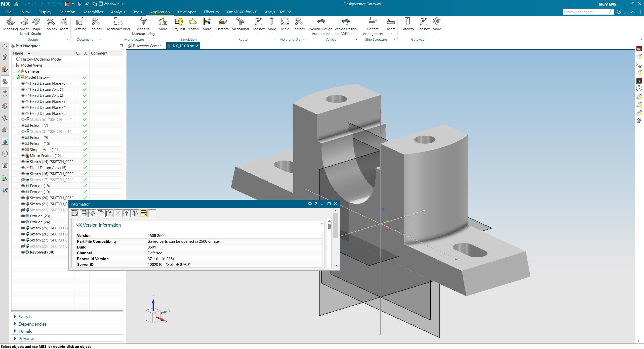This screenshot has width=644, height=349.
Task: Click the Part Navigator horizontal scrollbar
Action: 67,311
